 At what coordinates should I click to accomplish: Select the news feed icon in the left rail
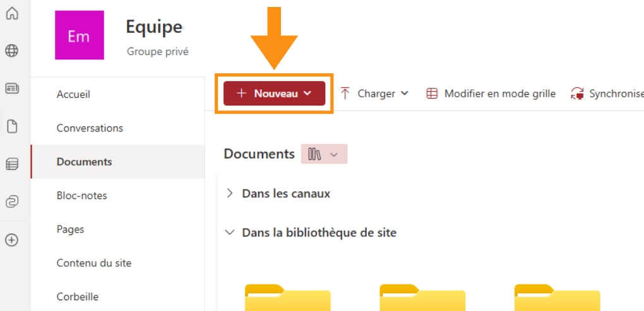click(11, 88)
